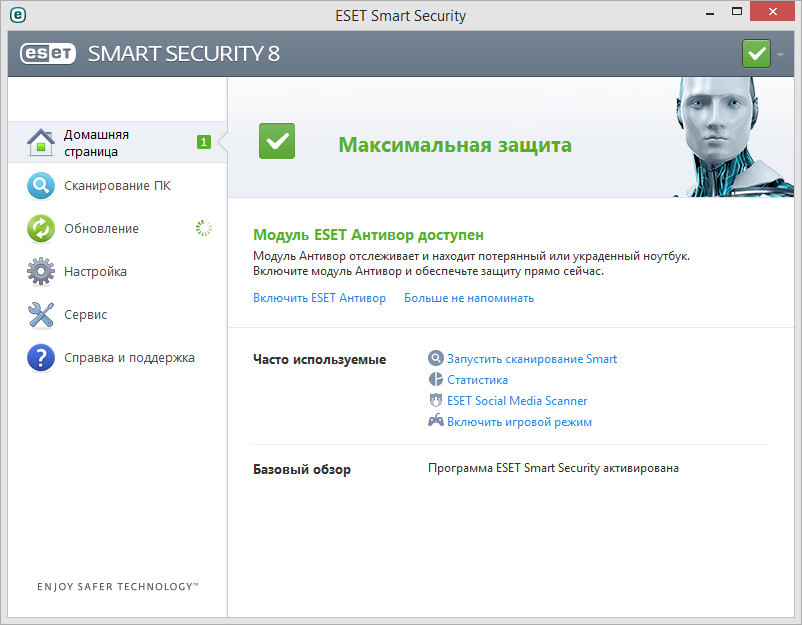Open Справка и поддержка section
Image resolution: width=802 pixels, height=625 pixels.
click(x=129, y=358)
